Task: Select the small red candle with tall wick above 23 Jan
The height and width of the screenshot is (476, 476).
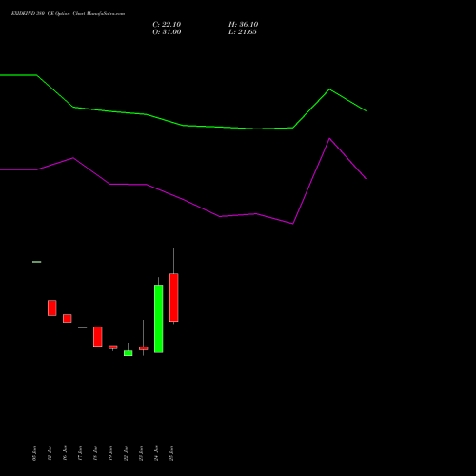Action: coord(143,348)
